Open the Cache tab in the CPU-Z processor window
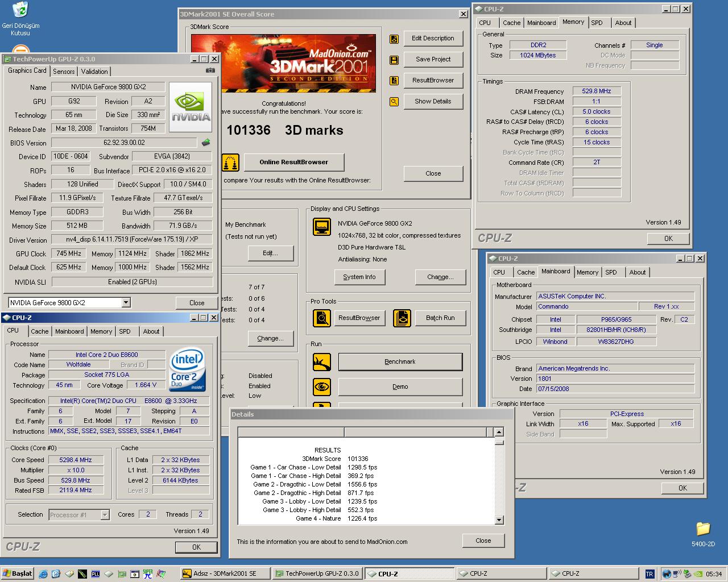This screenshot has width=728, height=582. (40, 331)
